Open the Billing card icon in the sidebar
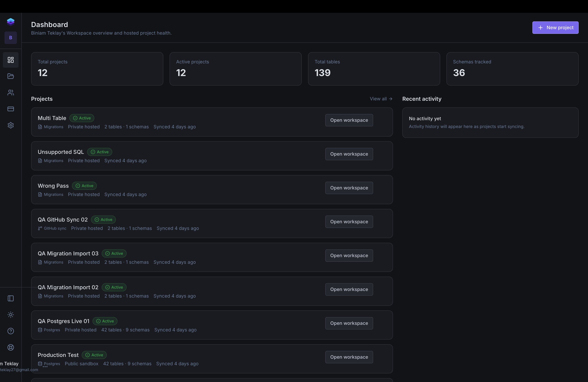Screen dimensions: 588x382 point(10,109)
